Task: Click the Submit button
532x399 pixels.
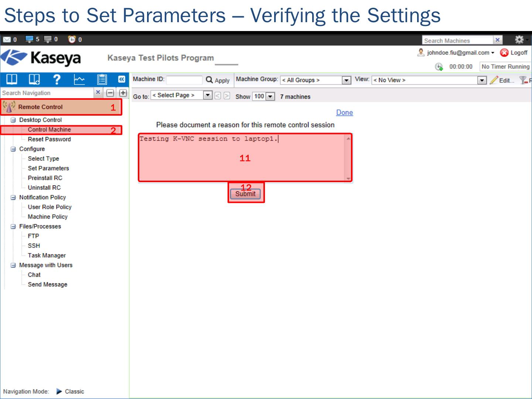Action: click(x=245, y=194)
